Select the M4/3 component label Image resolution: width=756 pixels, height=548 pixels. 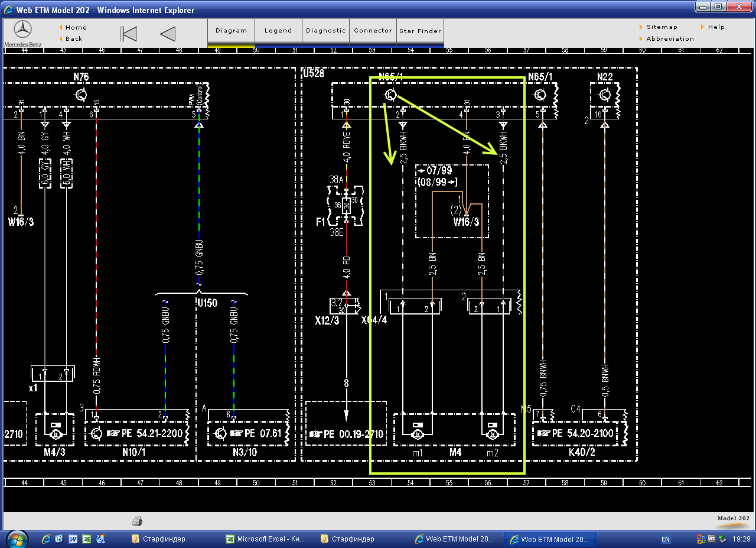tap(54, 453)
